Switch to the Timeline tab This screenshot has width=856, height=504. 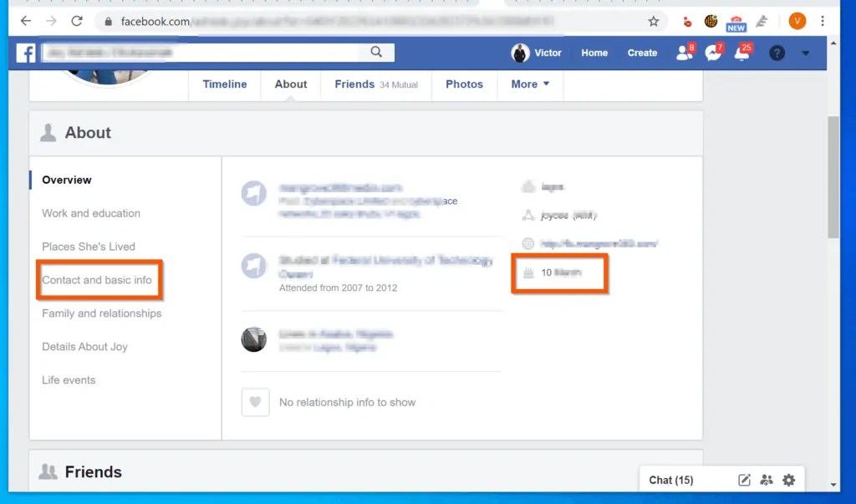[224, 84]
